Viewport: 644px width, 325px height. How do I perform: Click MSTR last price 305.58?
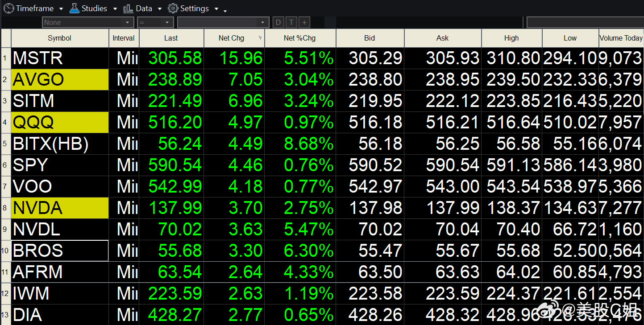click(x=175, y=58)
